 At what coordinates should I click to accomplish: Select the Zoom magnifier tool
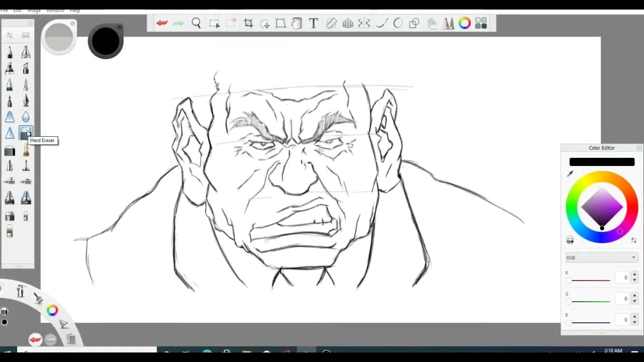tap(196, 23)
